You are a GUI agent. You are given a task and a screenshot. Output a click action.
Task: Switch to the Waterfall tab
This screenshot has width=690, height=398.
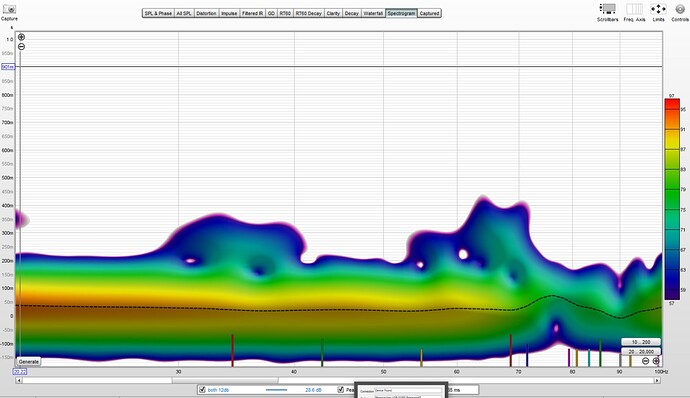point(373,13)
